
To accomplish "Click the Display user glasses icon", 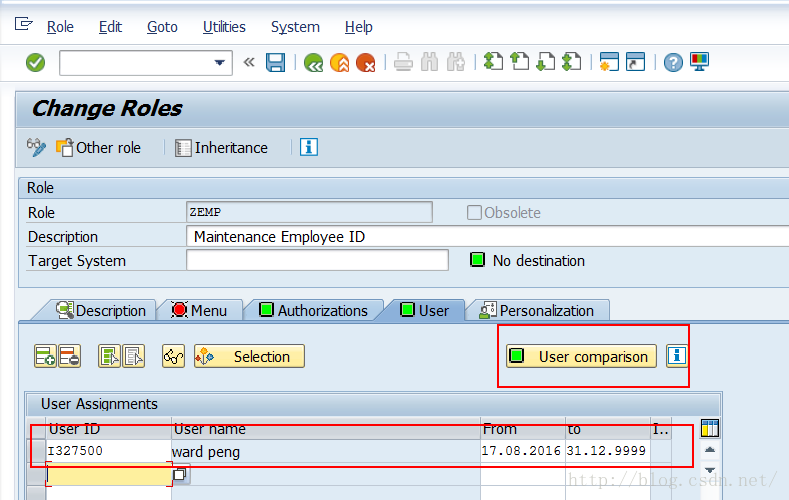I will click(173, 356).
